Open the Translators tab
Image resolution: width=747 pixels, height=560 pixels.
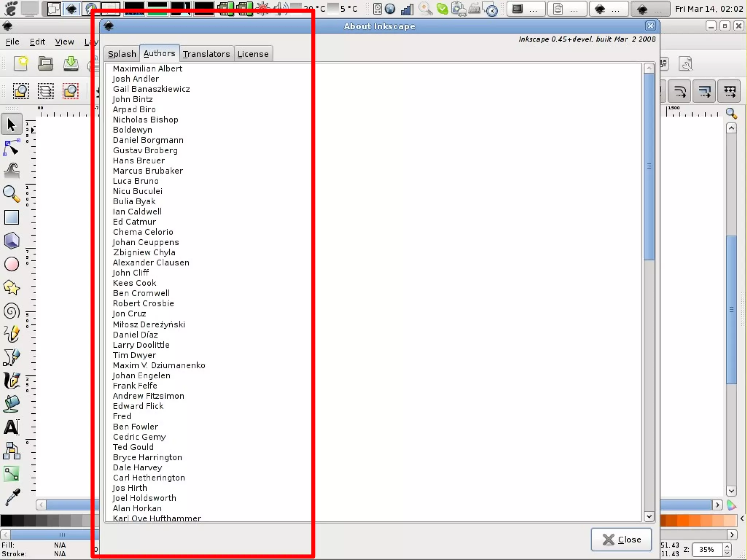click(206, 54)
